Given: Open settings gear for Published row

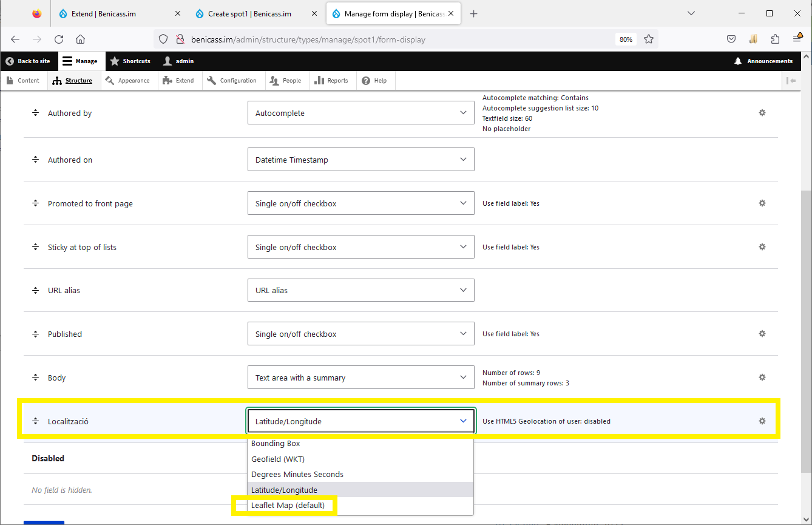Looking at the screenshot, I should coord(762,334).
